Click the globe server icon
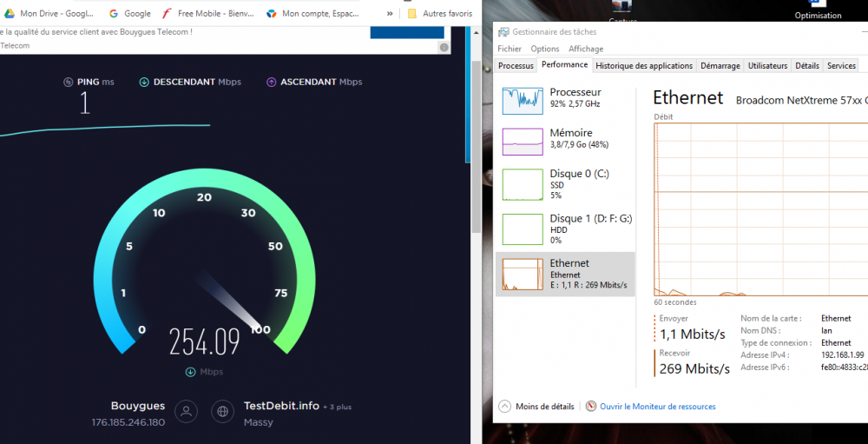The height and width of the screenshot is (444, 868). click(x=223, y=411)
